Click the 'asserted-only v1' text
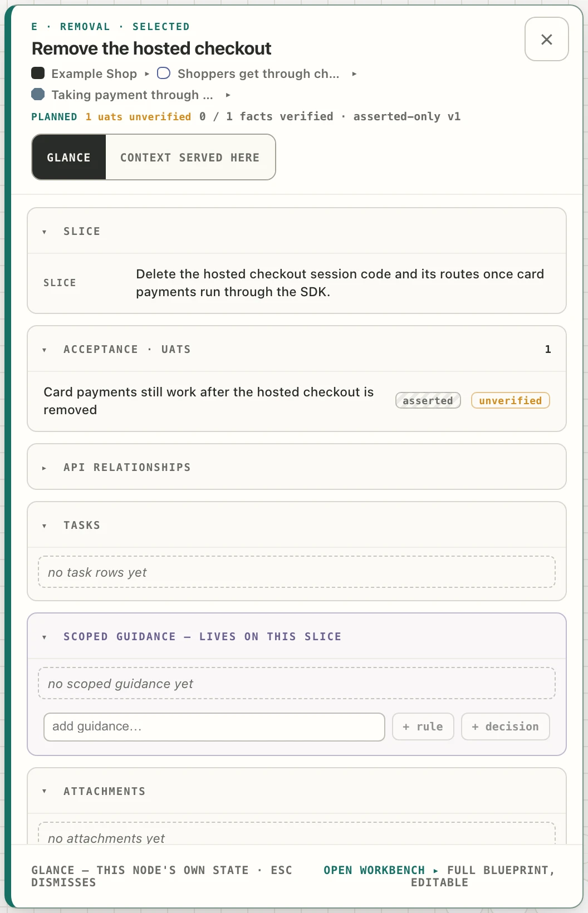This screenshot has height=913, width=588. (407, 116)
